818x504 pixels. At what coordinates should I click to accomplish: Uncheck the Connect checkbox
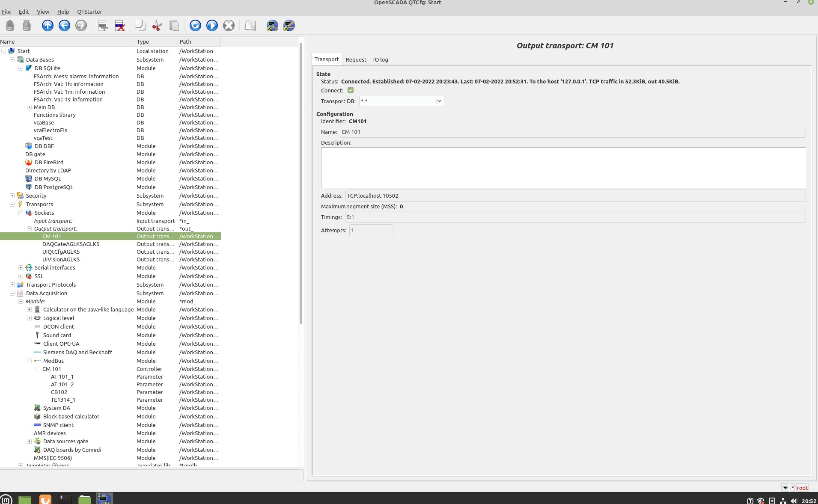coord(351,90)
